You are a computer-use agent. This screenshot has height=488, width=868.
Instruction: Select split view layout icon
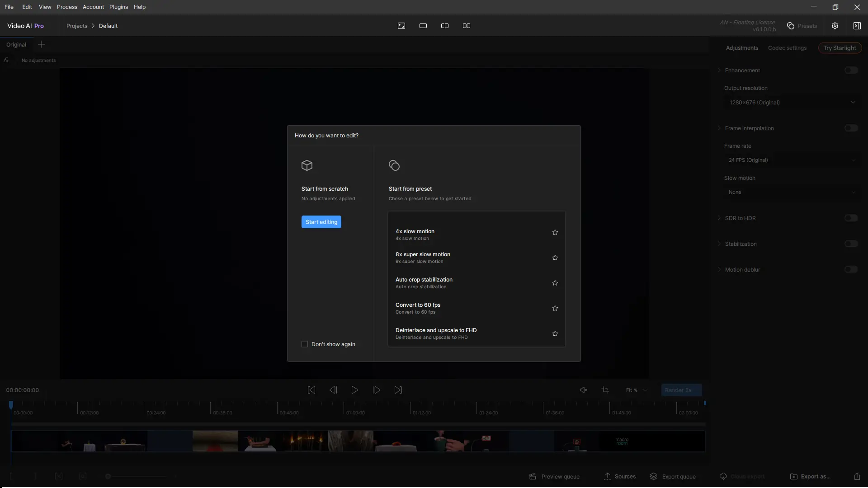pos(444,26)
